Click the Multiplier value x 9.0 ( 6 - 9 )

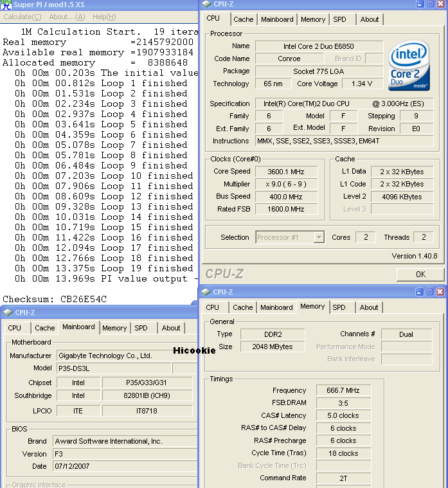[286, 184]
